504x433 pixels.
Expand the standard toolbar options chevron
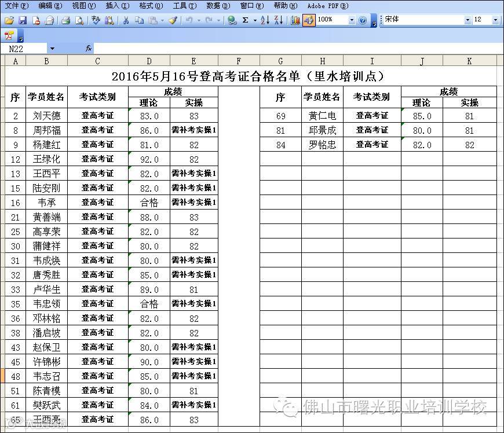(x=374, y=20)
